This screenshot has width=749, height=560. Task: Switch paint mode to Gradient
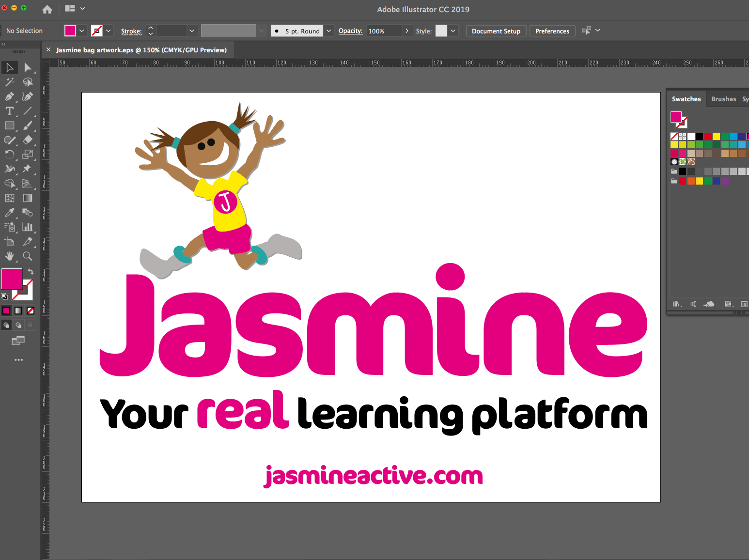point(18,311)
